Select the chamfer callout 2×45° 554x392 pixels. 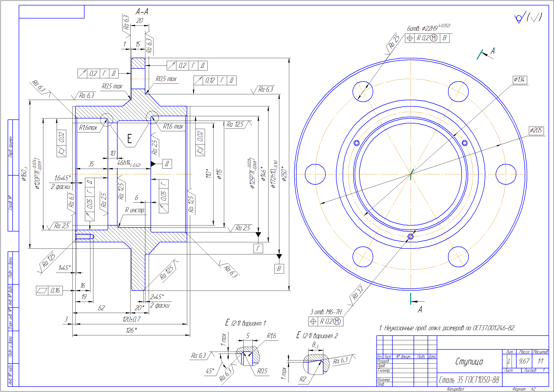157,297
